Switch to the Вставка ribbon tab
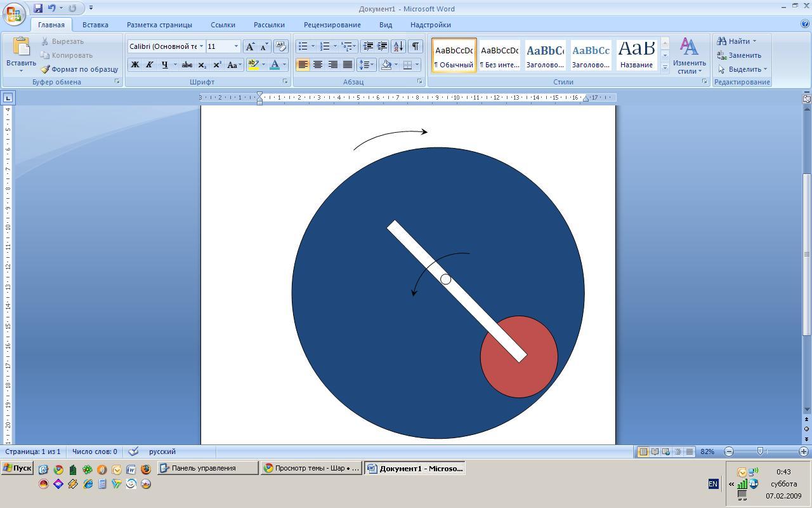 (95, 25)
